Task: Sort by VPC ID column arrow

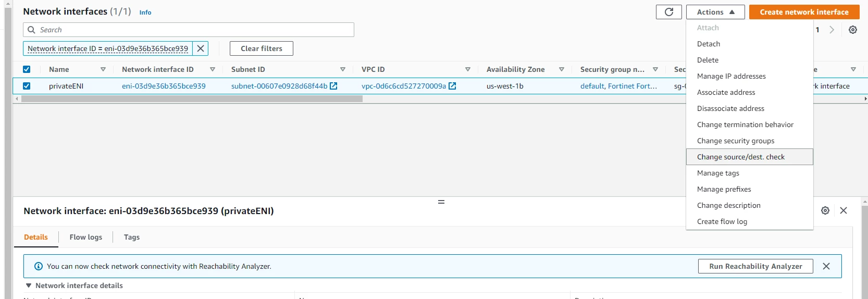Action: pyautogui.click(x=468, y=69)
